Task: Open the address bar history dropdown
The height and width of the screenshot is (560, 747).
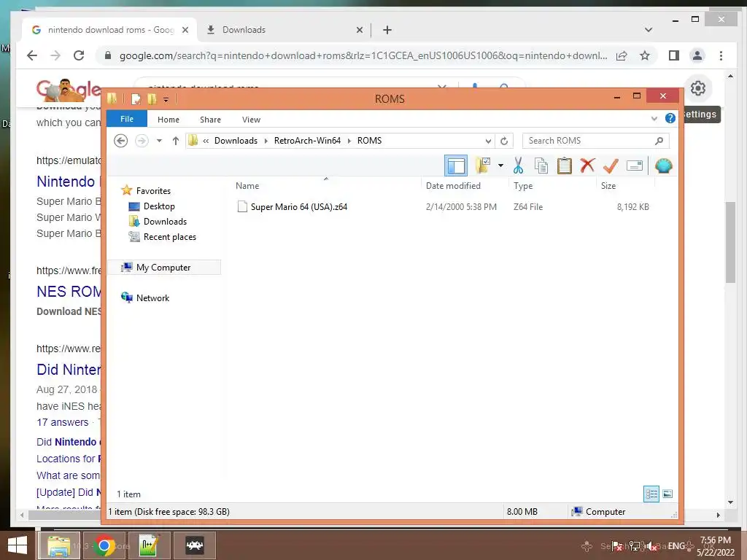Action: click(x=488, y=141)
